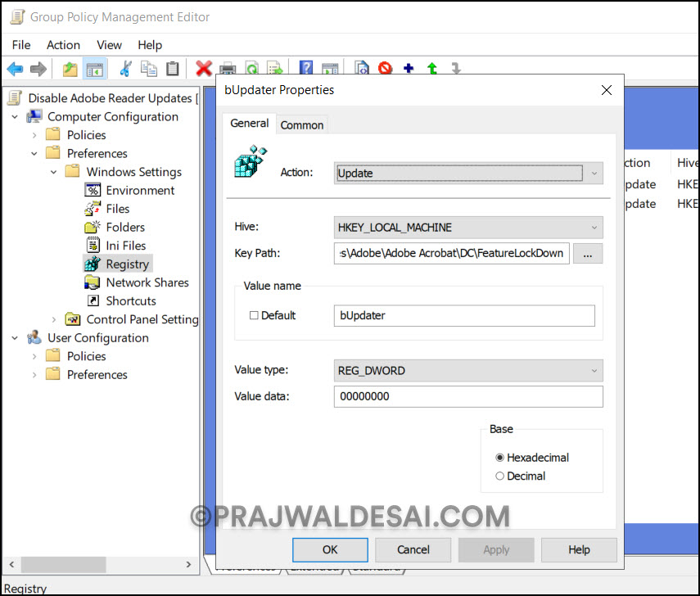Collapse the User Configuration tree node
Viewport: 700px width, 596px height.
(x=15, y=338)
